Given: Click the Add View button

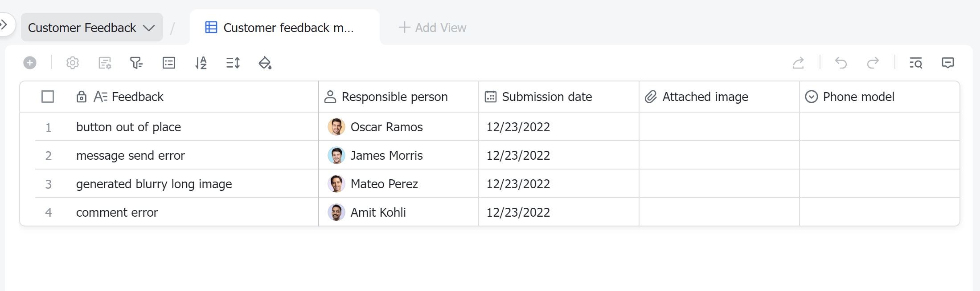Looking at the screenshot, I should (x=432, y=28).
